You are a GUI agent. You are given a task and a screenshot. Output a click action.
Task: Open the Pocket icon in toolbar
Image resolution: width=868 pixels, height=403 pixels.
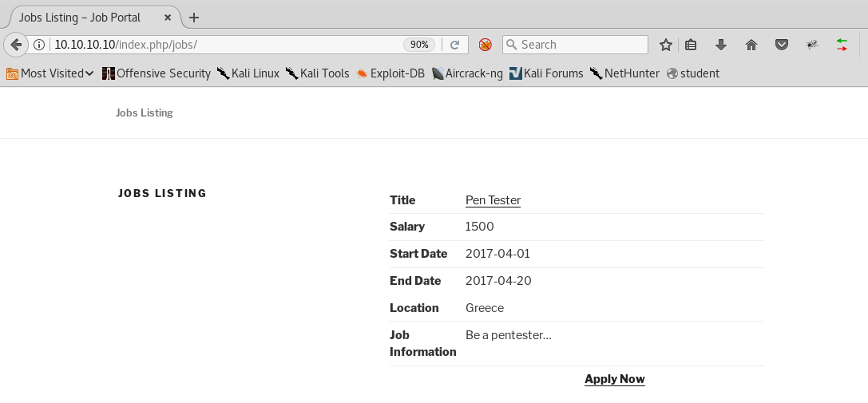coord(782,45)
